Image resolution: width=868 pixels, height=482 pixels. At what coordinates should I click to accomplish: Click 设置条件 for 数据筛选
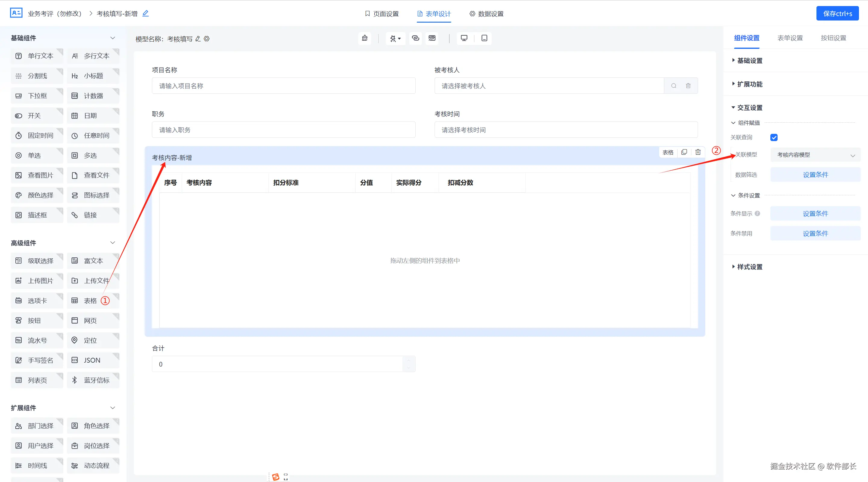815,175
